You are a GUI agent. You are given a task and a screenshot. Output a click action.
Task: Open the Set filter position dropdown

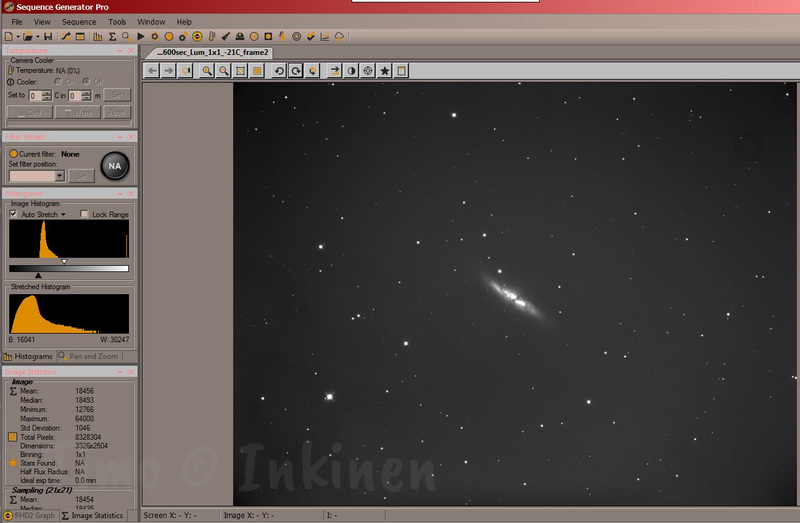60,176
